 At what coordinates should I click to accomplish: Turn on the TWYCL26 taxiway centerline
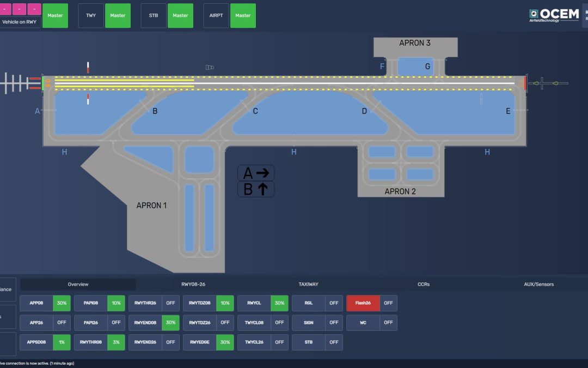[x=263, y=342]
